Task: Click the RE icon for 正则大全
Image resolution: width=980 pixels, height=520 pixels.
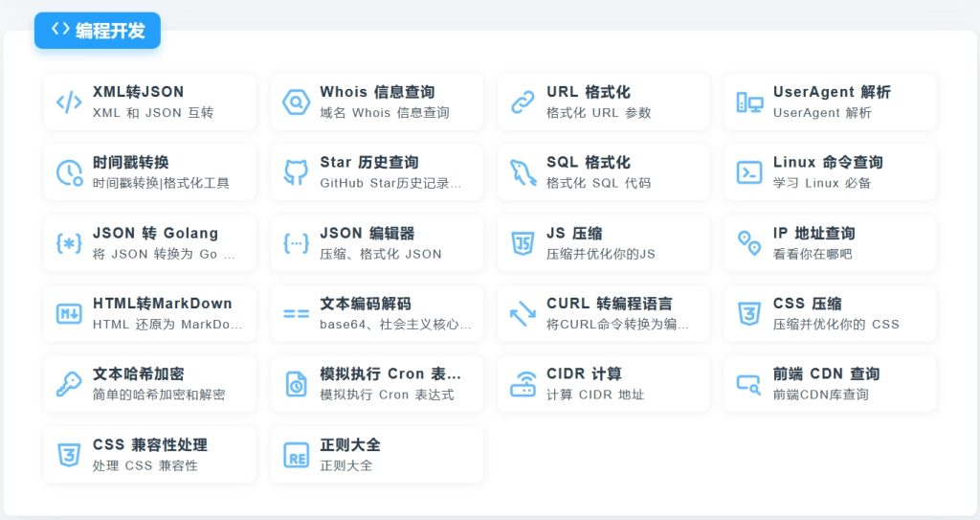Action: coord(296,455)
